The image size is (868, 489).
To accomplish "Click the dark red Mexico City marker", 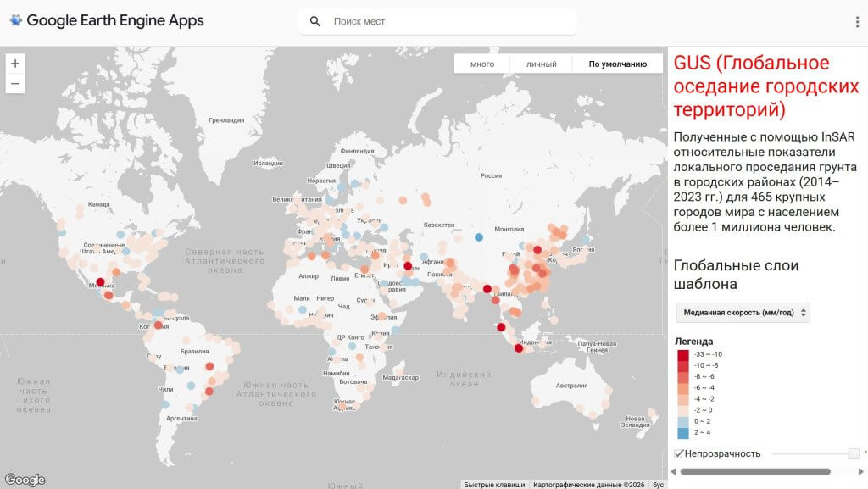I will (x=100, y=282).
